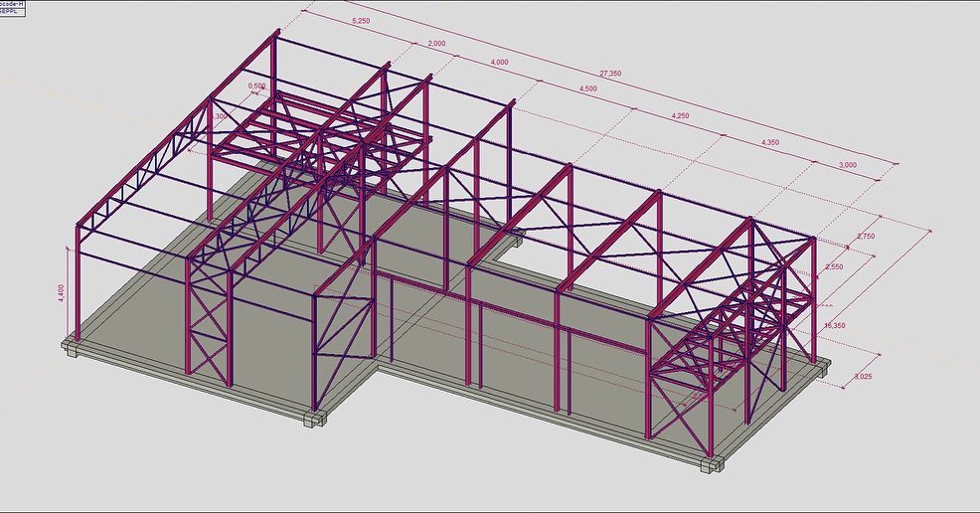This screenshot has width=980, height=513.
Task: Click the 3,300 dimension beside the left truss
Action: tap(220, 116)
